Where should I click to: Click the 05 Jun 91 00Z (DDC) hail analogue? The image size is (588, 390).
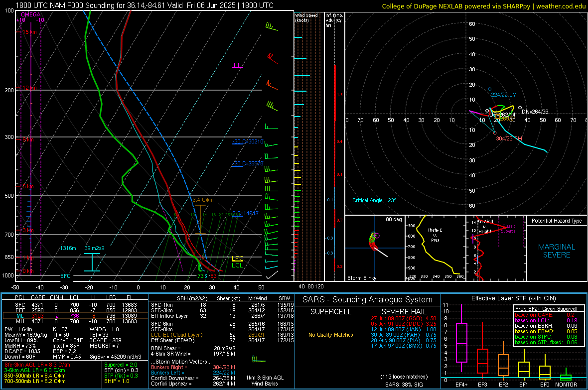pyautogui.click(x=404, y=324)
